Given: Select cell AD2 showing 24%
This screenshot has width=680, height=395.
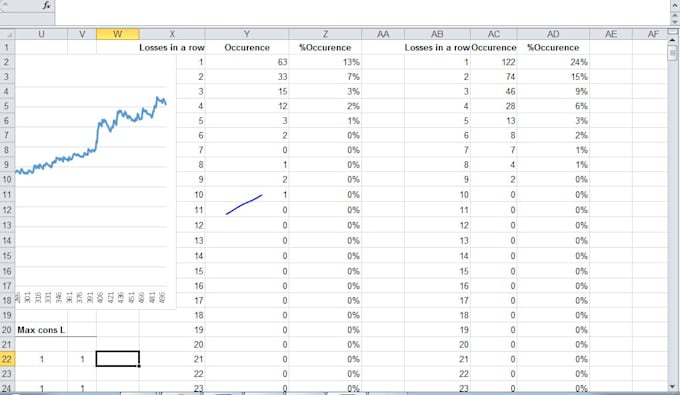Looking at the screenshot, I should (x=553, y=62).
